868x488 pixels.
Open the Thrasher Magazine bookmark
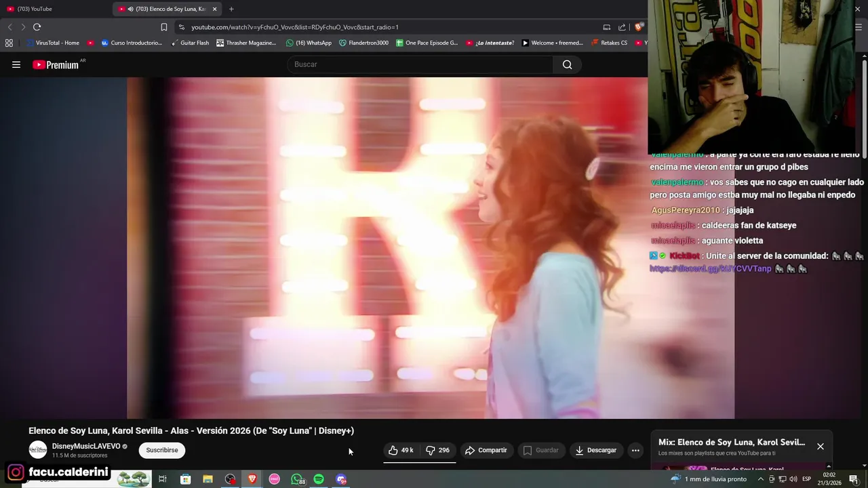246,43
